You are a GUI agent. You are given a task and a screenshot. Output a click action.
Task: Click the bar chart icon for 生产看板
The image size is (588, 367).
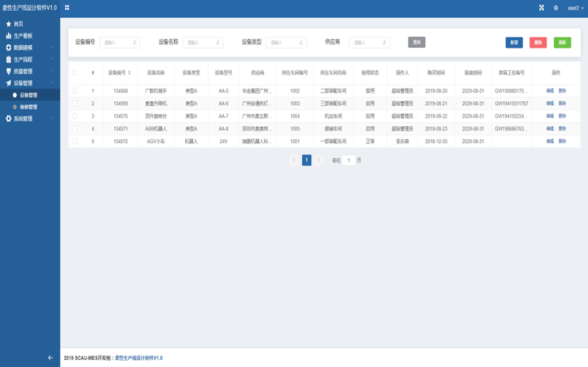click(9, 36)
